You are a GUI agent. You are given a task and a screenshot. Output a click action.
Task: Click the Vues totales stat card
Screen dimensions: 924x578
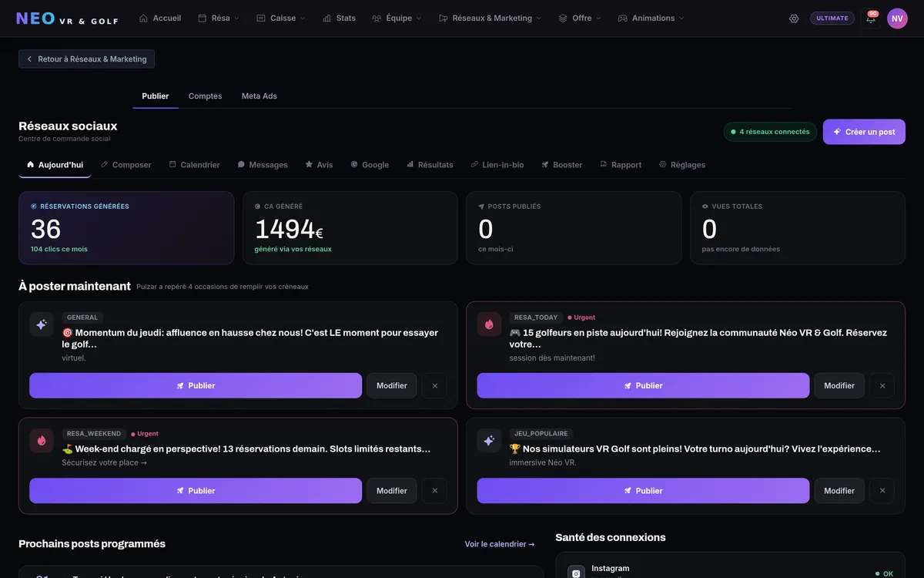coord(798,228)
